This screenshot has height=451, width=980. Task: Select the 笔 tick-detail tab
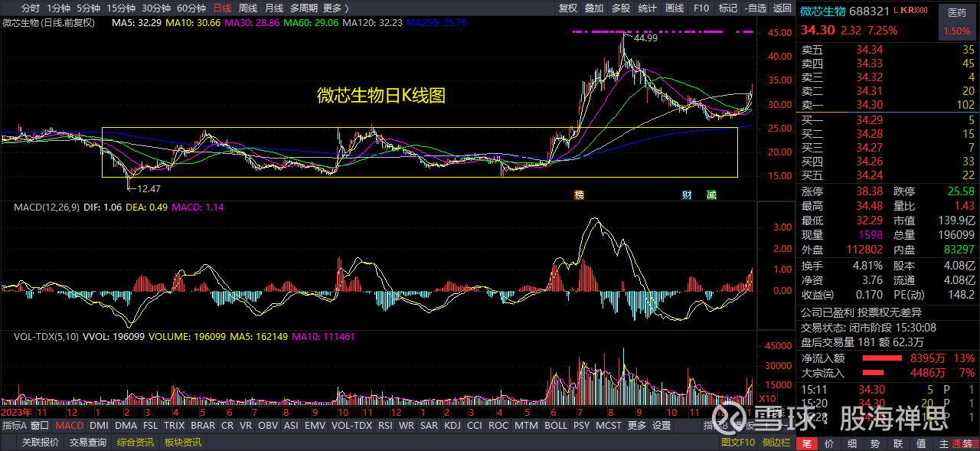coord(807,443)
